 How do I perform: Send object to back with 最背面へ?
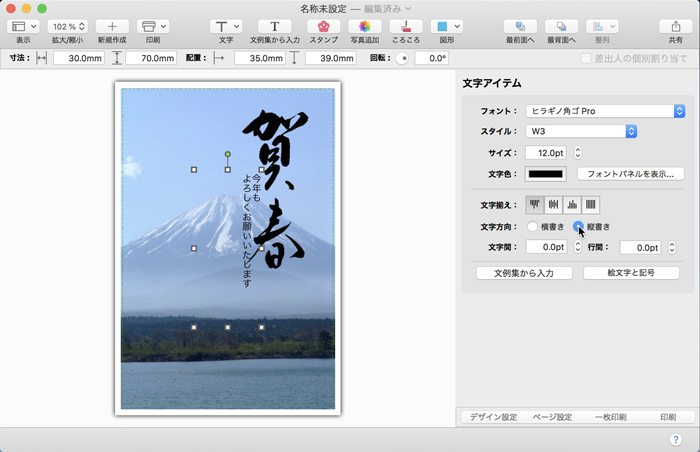click(561, 26)
